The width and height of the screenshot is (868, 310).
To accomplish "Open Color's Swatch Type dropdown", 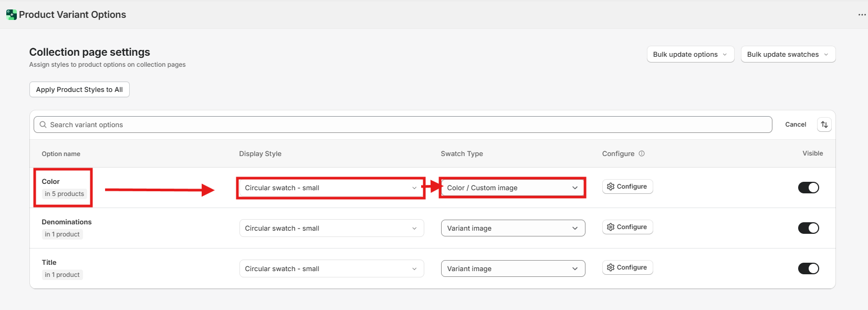I will (513, 188).
